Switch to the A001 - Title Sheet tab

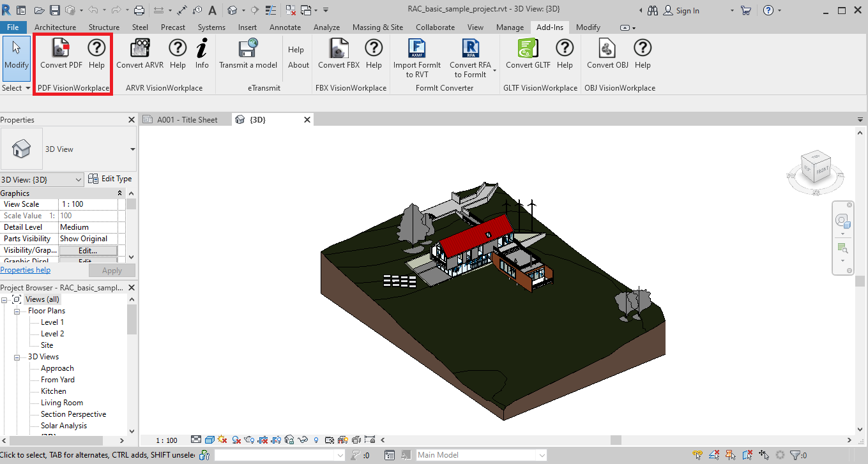pos(187,120)
